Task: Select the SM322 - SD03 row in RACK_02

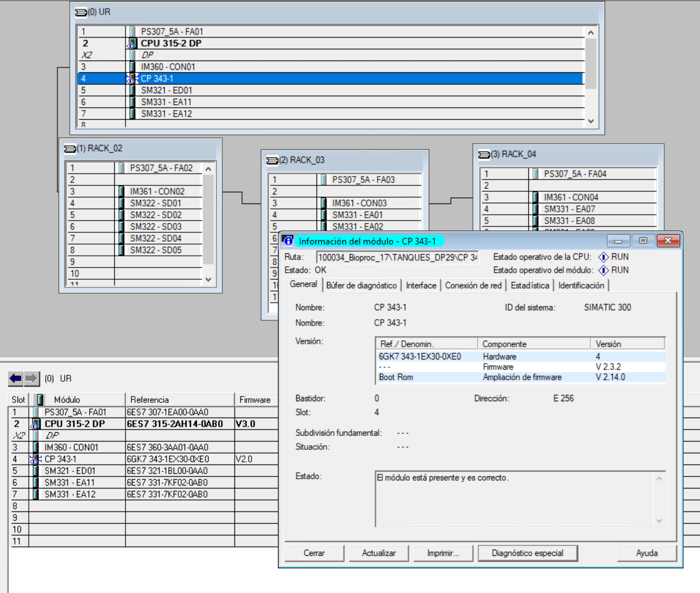Action: click(155, 227)
